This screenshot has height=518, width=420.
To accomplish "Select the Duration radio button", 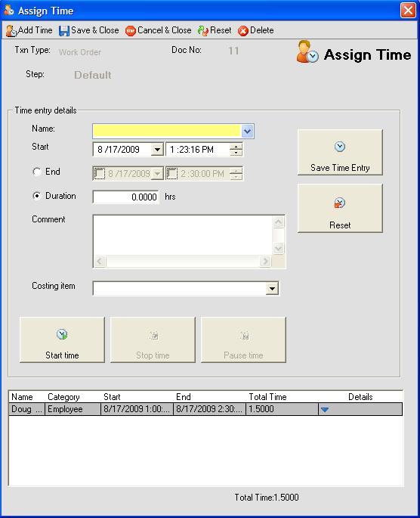I will [36, 196].
